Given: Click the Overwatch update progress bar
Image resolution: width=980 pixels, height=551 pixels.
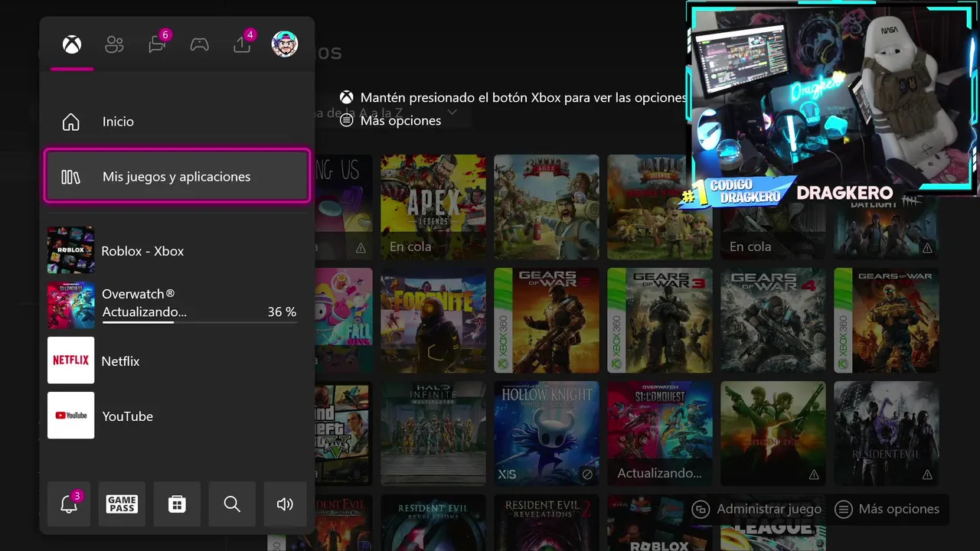Looking at the screenshot, I should click(199, 322).
